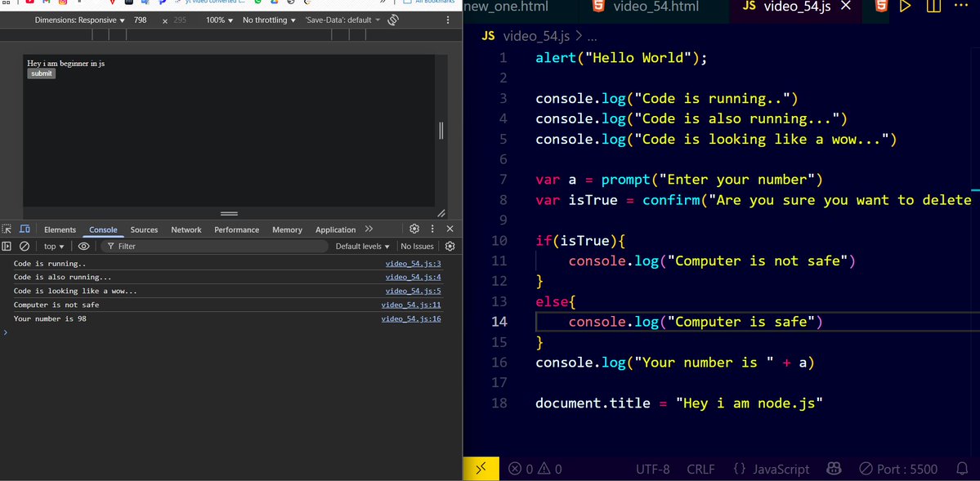
Task: Click the Copilot status icon in status bar
Action: tap(834, 469)
